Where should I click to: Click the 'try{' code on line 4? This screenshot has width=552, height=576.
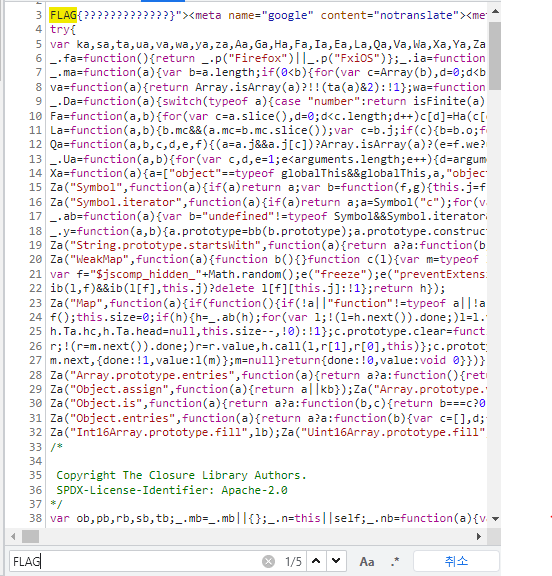[63, 29]
